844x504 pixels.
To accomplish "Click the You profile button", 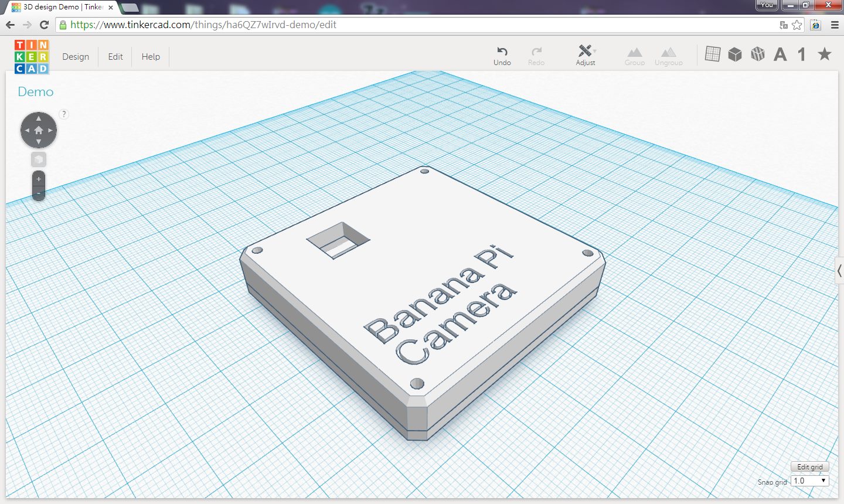I will [x=767, y=5].
